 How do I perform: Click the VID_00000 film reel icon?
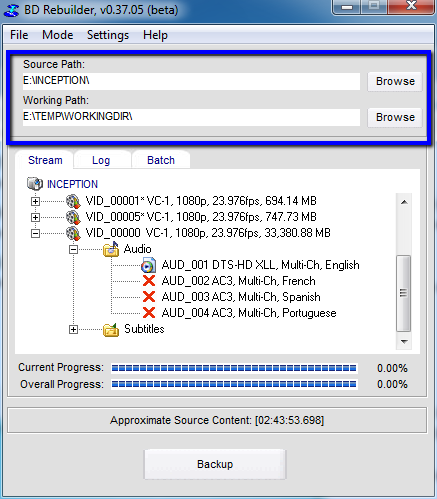click(x=73, y=233)
